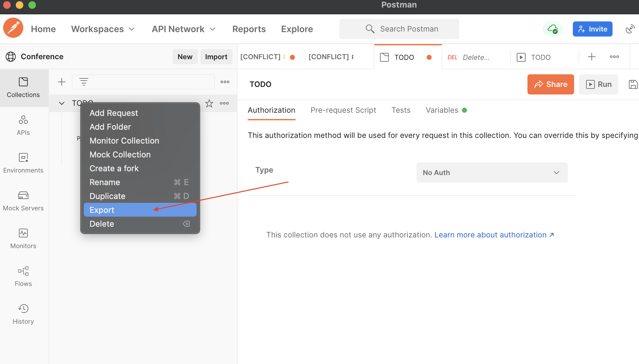
Task: Switch to the Tests tab
Action: (x=401, y=110)
